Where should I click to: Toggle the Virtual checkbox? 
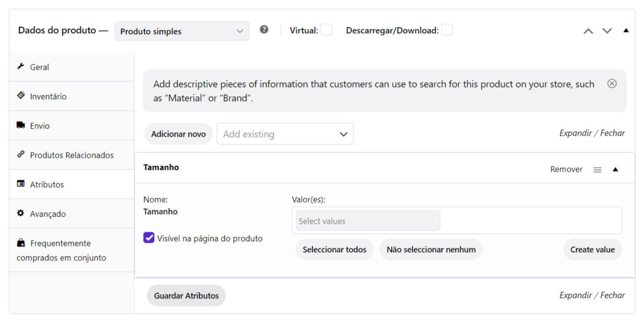pos(327,30)
